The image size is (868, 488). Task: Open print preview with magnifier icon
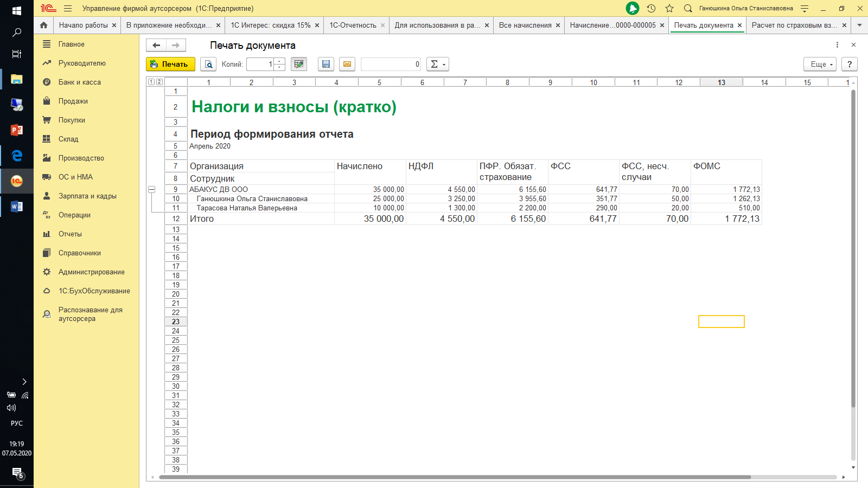click(x=208, y=64)
